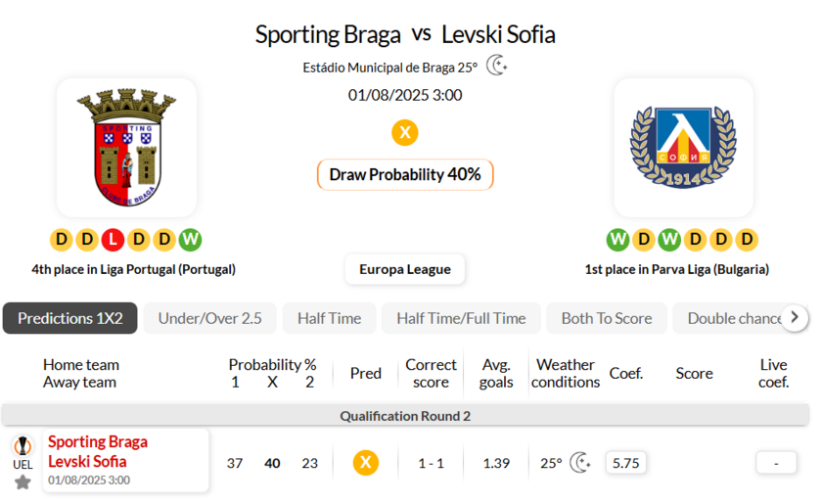Image resolution: width=822 pixels, height=504 pixels.
Task: Click the yellow X badge under match date
Action: tap(405, 133)
